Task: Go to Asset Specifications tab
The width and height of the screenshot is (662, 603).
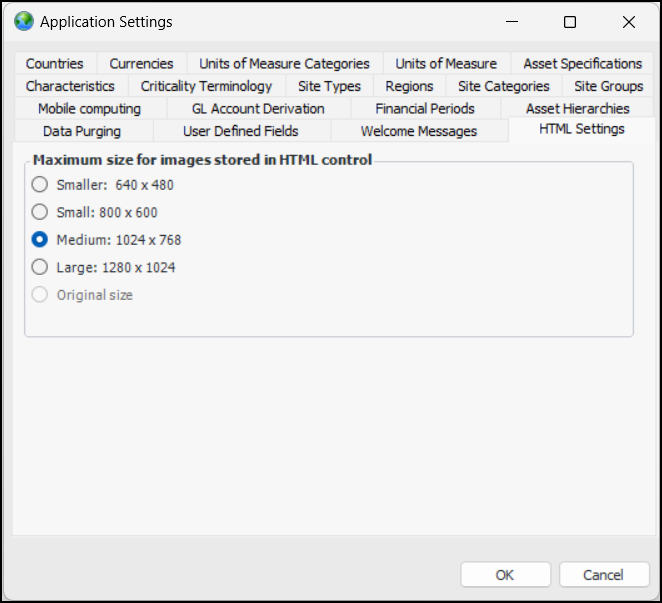Action: pyautogui.click(x=582, y=63)
